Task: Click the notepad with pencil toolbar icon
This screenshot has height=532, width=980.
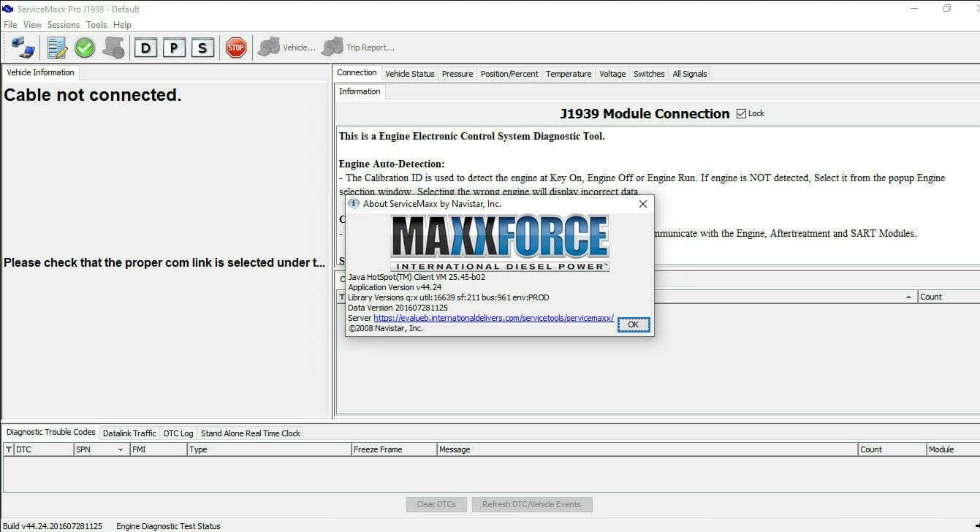Action: pos(56,48)
